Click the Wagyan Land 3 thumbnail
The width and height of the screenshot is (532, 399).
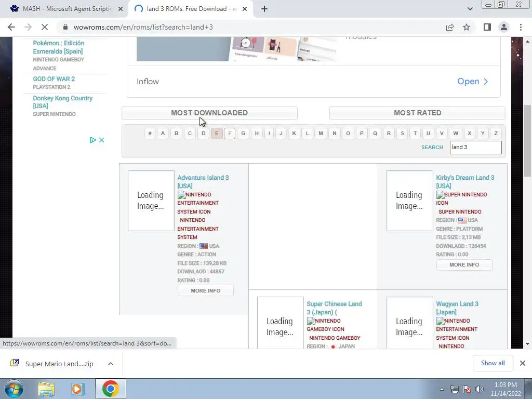410,323
